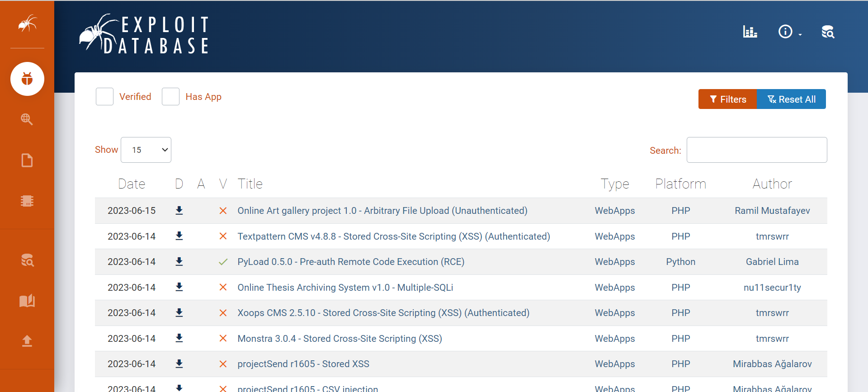Sort by the Author column header

coord(772,184)
